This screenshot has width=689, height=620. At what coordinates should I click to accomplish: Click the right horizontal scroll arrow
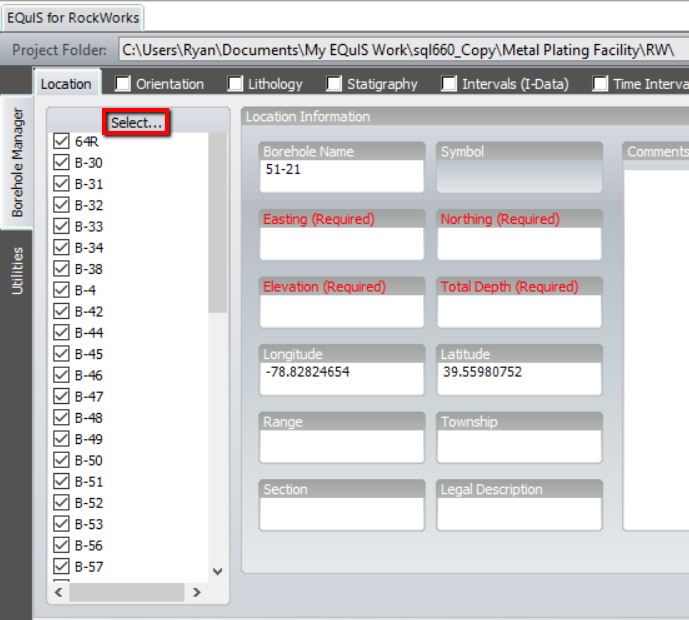197,593
